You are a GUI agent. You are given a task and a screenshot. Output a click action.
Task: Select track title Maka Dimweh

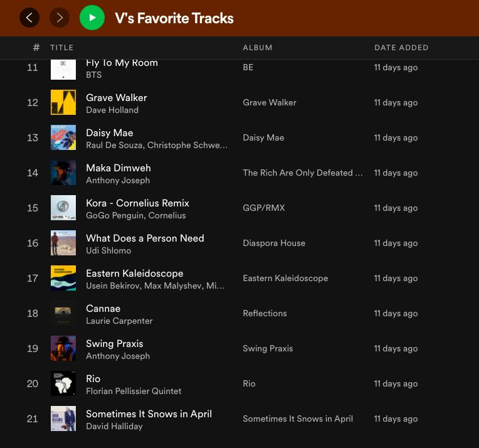118,168
